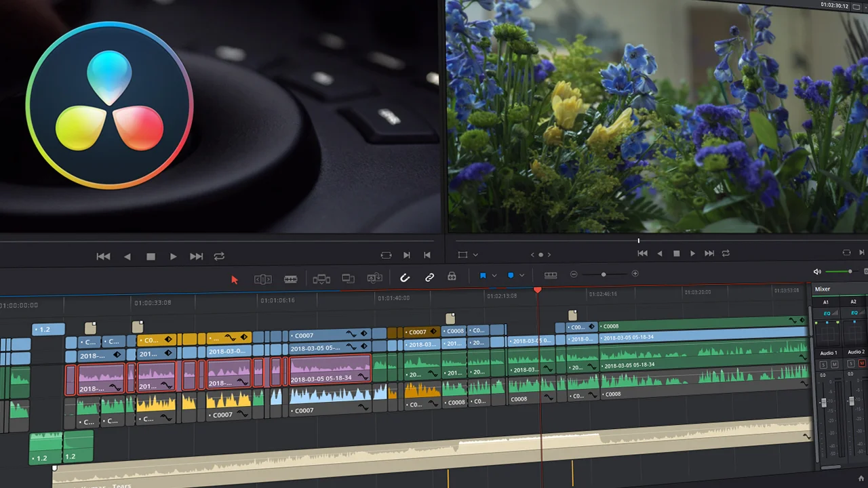Click ruler timecode 01:00:33:08
The image size is (868, 488).
coord(153,303)
